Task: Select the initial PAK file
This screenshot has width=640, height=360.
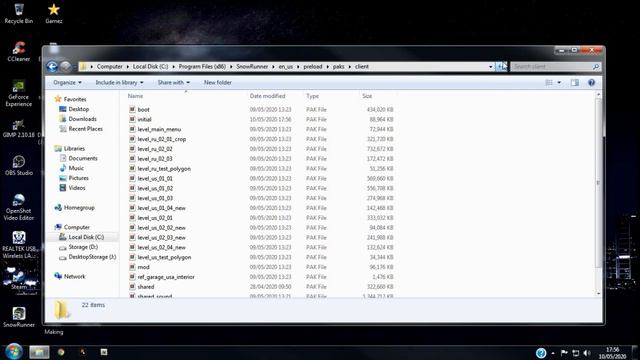Action: [x=140, y=119]
